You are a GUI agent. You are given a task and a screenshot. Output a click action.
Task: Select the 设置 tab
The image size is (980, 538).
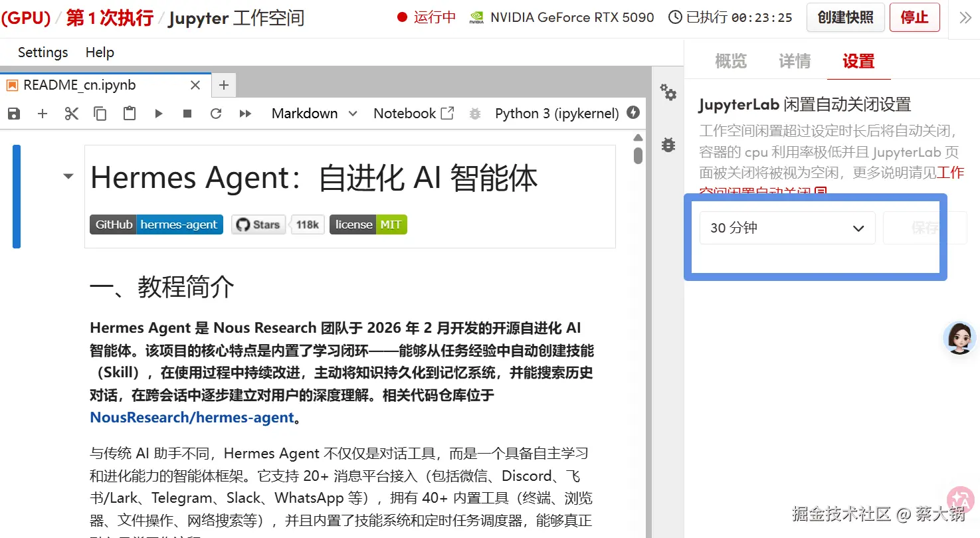(858, 62)
